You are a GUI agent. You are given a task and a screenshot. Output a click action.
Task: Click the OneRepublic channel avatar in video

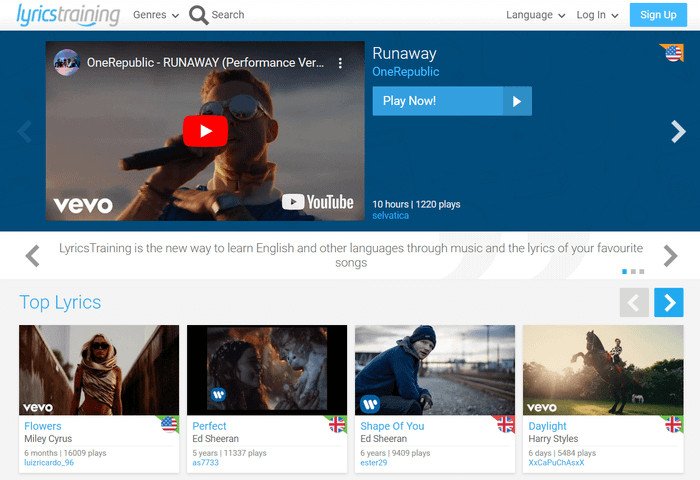click(x=67, y=63)
